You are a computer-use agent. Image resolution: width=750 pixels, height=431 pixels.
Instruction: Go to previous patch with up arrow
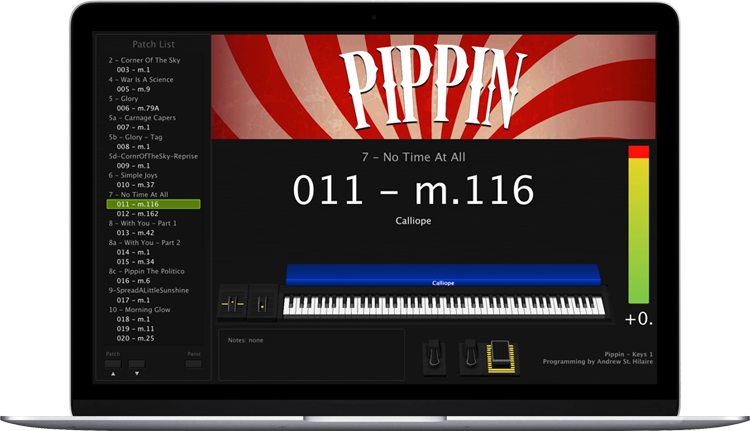pyautogui.click(x=113, y=374)
